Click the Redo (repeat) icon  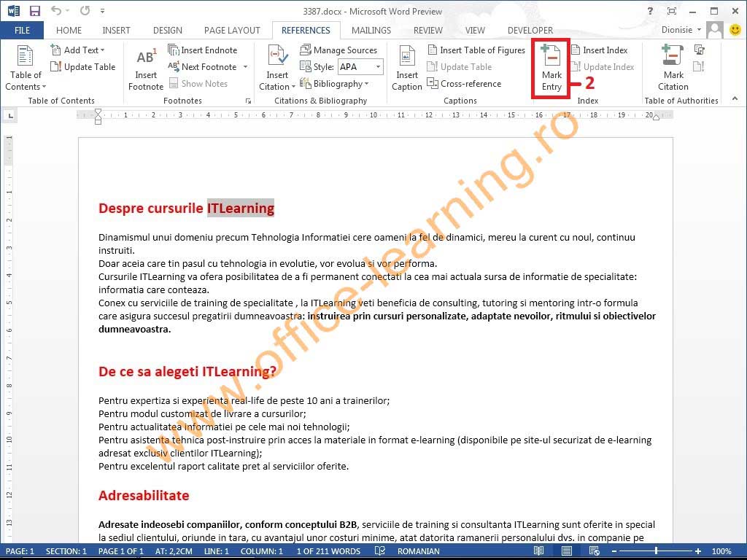click(x=85, y=10)
